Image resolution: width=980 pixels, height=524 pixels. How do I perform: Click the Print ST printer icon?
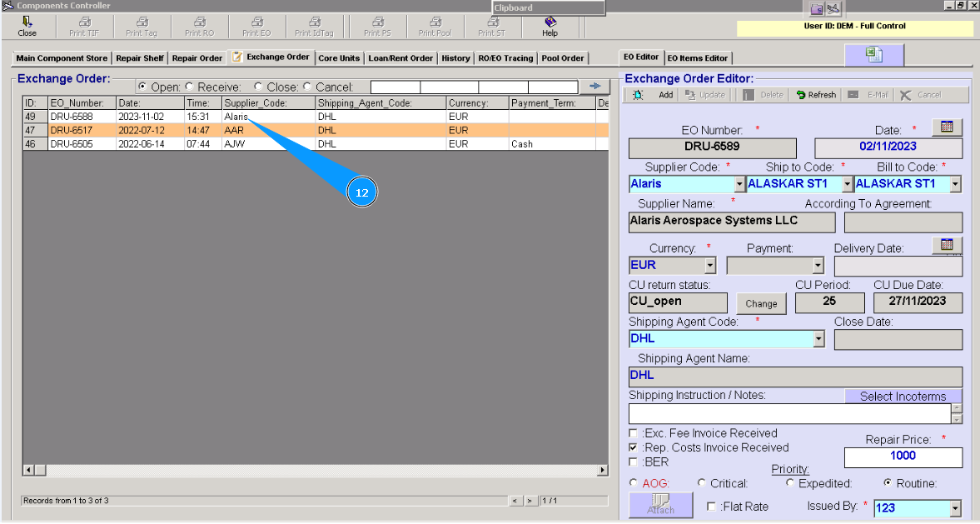493,22
